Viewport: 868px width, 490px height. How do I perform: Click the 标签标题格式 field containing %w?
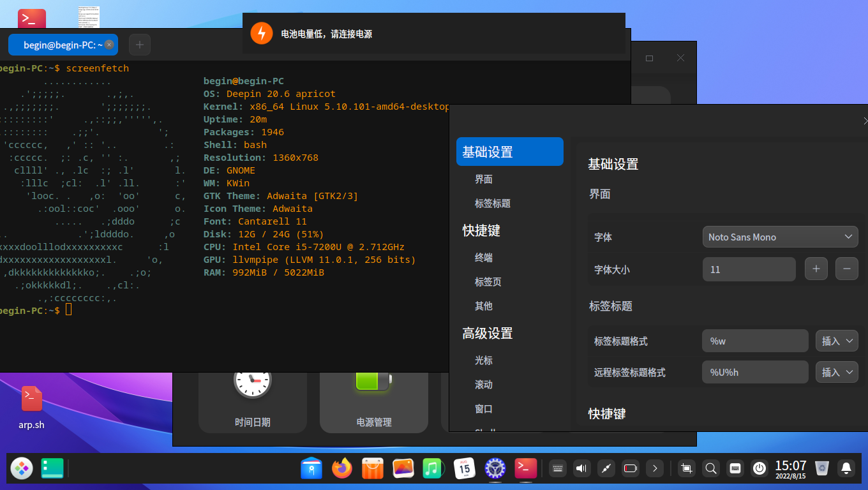[755, 341]
